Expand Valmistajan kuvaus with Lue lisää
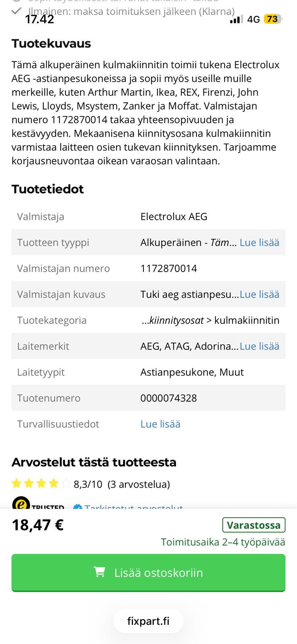The image size is (297, 644). [259, 294]
